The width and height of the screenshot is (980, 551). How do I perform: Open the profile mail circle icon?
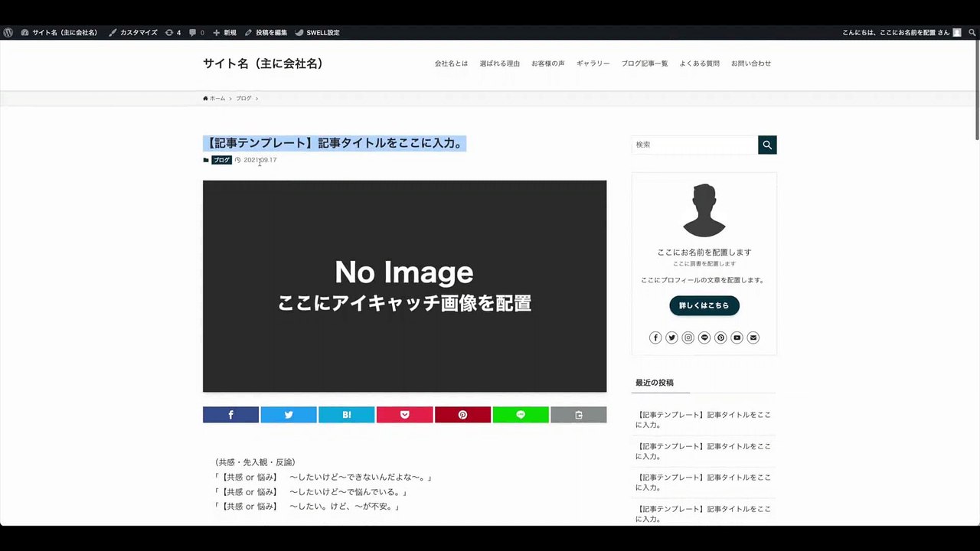pyautogui.click(x=753, y=337)
